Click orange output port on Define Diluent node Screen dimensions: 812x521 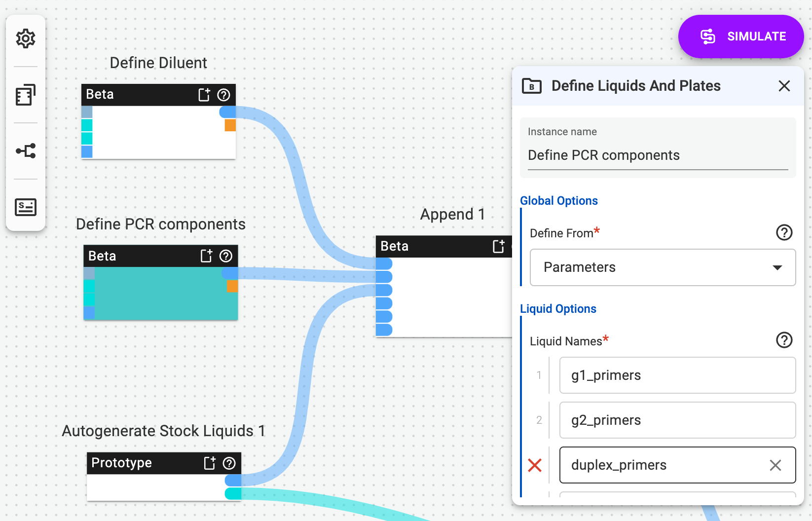click(x=230, y=125)
